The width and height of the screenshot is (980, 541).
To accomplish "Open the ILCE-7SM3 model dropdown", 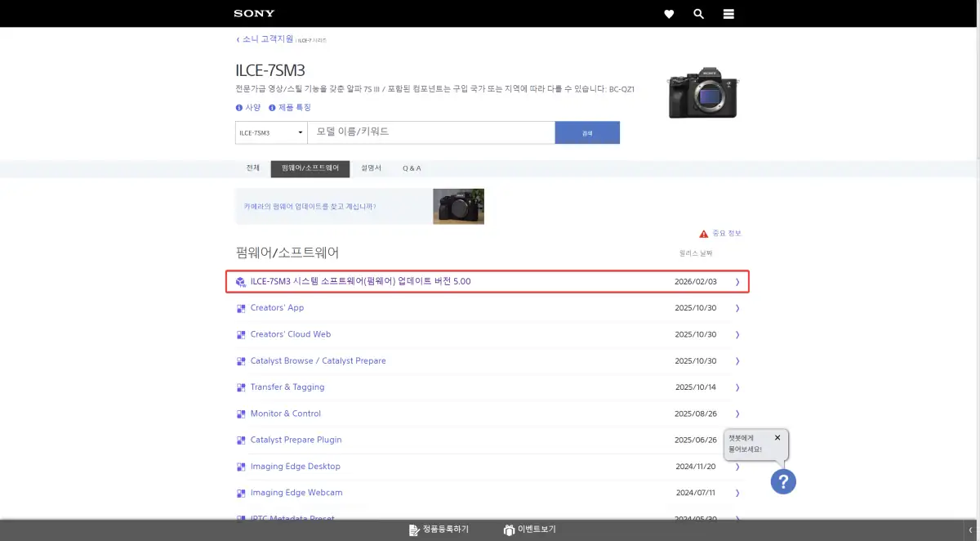I will coord(270,132).
